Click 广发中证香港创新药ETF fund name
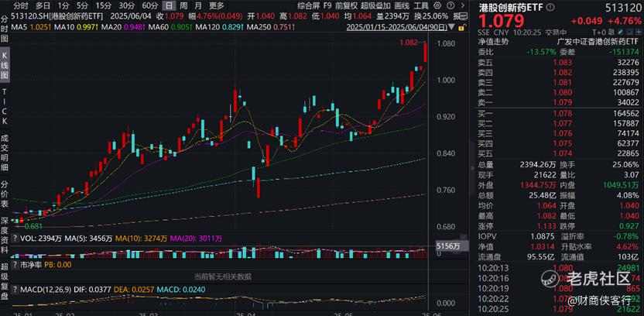The image size is (644, 316). click(x=598, y=42)
